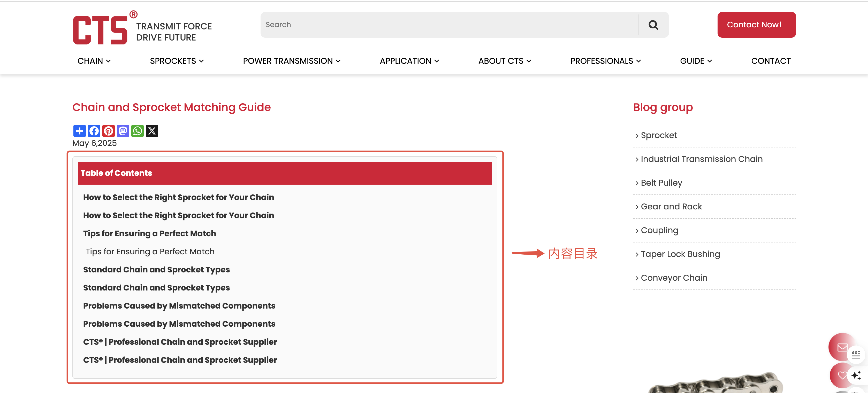The image size is (868, 393).
Task: Jump to first 'CTS® | Professional Chain and Sprocket Supplier'
Action: (x=180, y=342)
